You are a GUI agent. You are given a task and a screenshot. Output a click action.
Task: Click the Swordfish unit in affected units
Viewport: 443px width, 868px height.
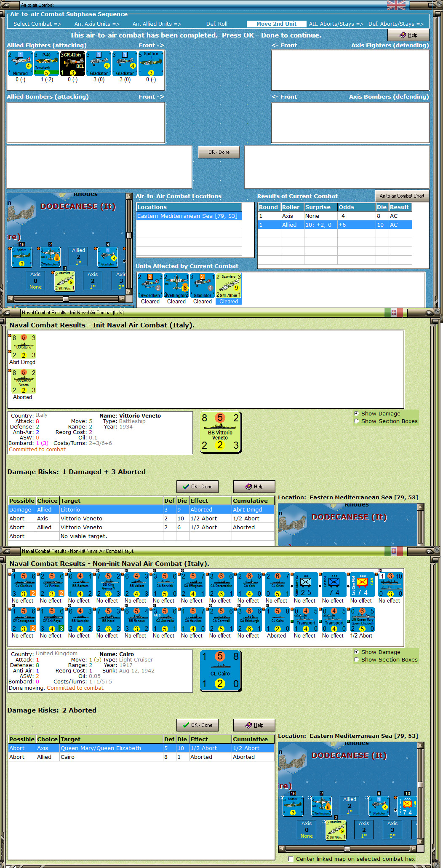point(150,286)
